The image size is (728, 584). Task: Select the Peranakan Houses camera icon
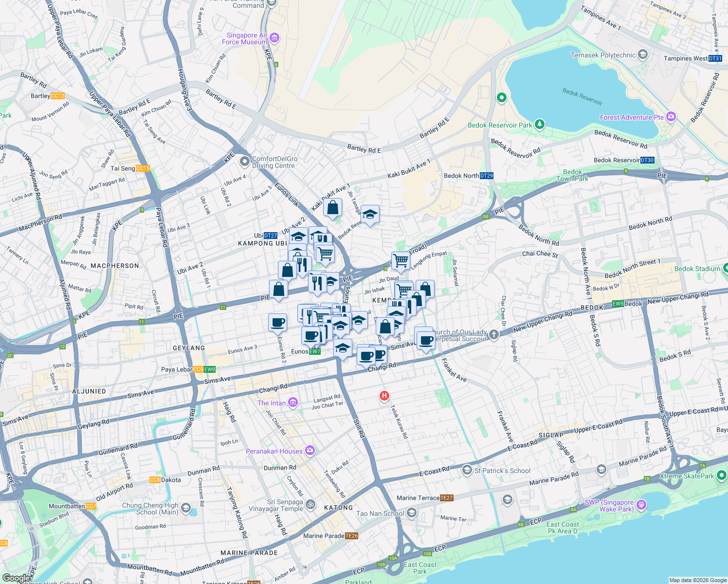pos(309,451)
